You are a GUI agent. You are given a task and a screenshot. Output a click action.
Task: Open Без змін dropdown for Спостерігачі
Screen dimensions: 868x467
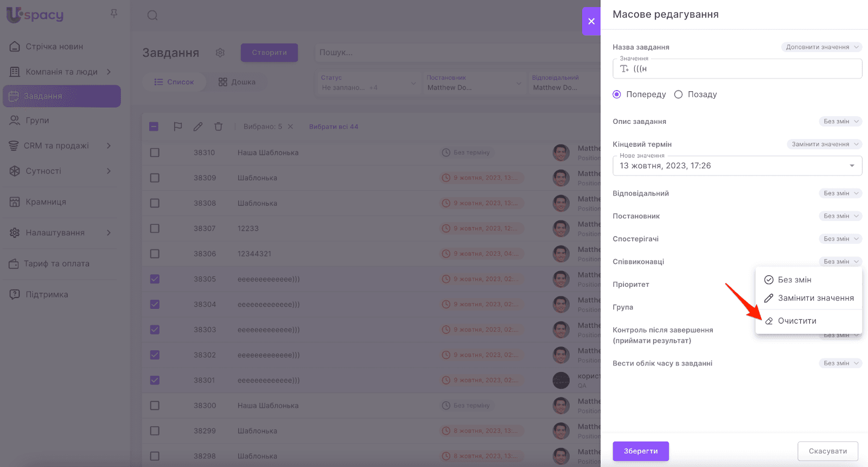pyautogui.click(x=840, y=239)
